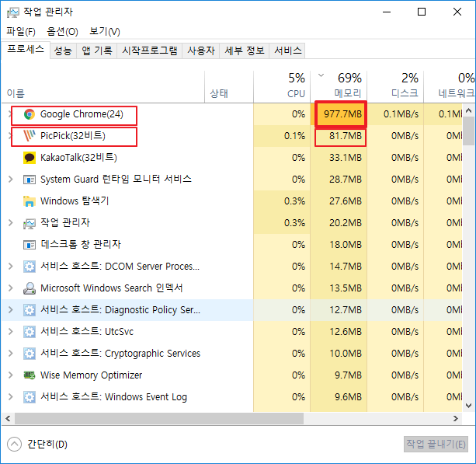This screenshot has width=476, height=464.
Task: Switch to the 앱 기록 tab
Action: click(x=97, y=51)
